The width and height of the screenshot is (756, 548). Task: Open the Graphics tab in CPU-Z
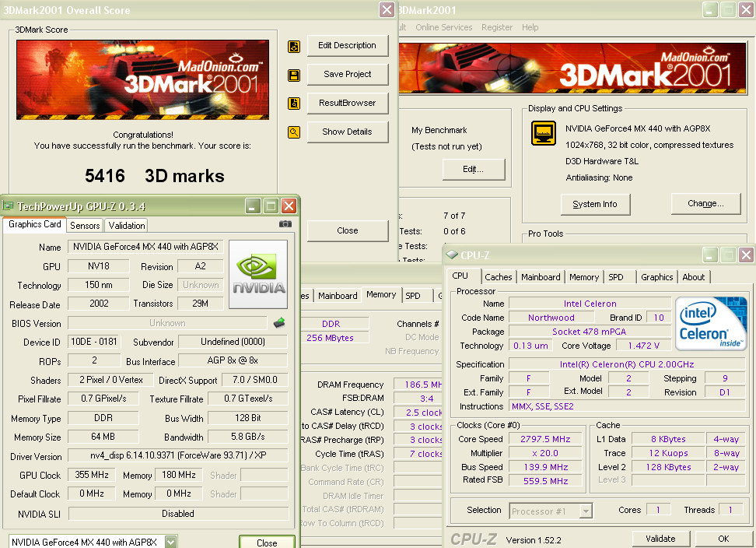click(x=656, y=277)
